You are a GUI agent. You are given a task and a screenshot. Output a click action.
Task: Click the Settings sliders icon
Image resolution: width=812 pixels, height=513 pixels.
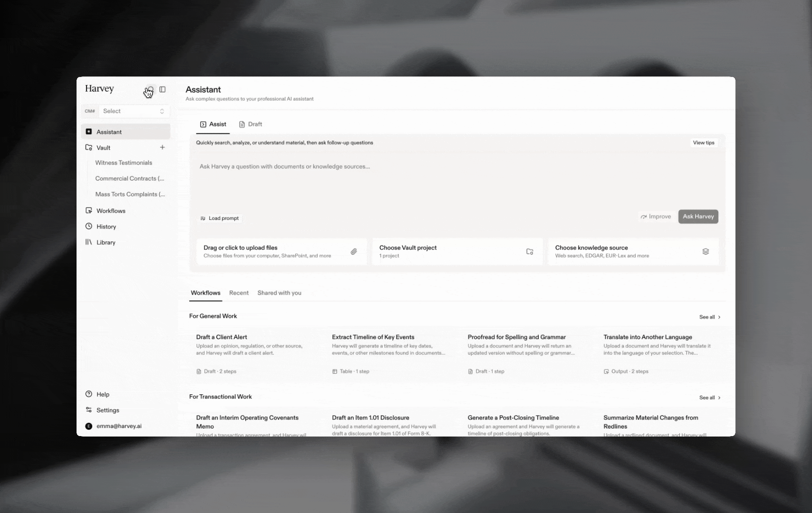click(88, 409)
